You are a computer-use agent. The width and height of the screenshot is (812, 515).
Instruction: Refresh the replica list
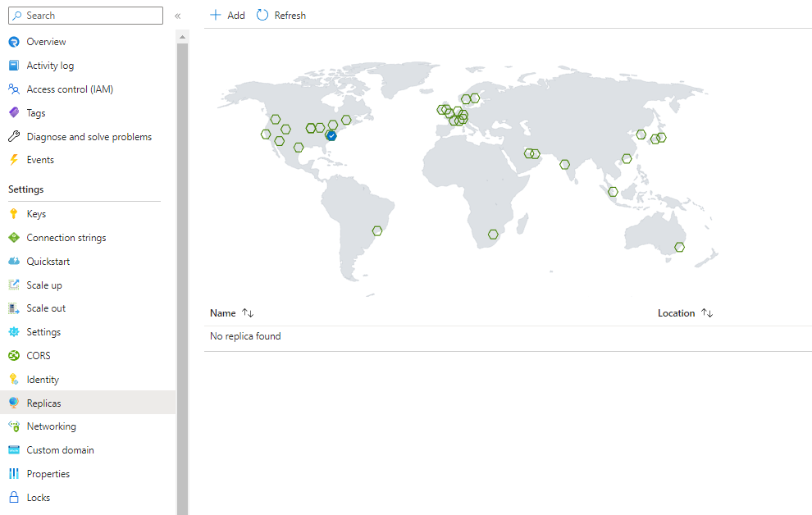(x=281, y=15)
